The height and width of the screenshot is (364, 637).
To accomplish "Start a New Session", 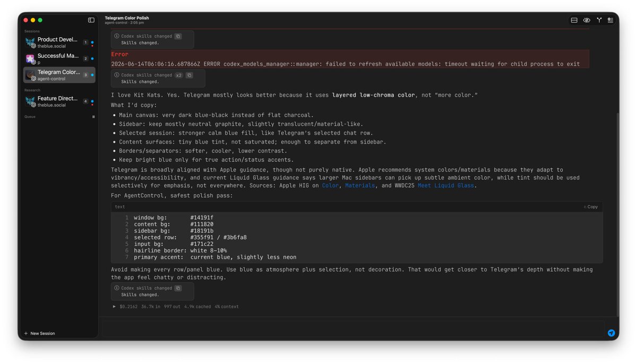I will [x=39, y=333].
